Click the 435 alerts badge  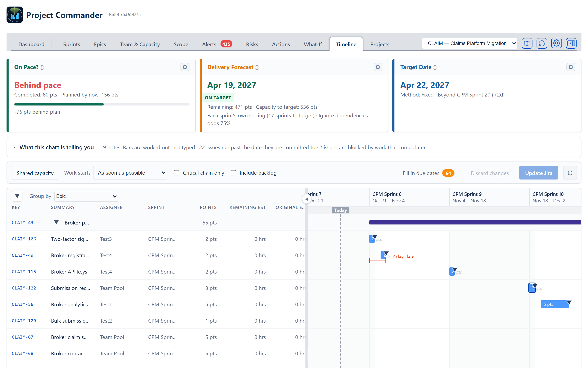click(x=226, y=44)
